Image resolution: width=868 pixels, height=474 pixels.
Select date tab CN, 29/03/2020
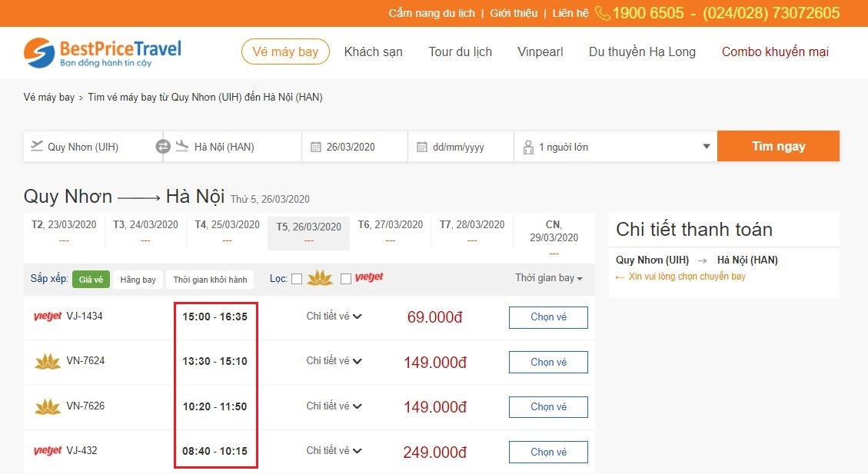click(554, 238)
